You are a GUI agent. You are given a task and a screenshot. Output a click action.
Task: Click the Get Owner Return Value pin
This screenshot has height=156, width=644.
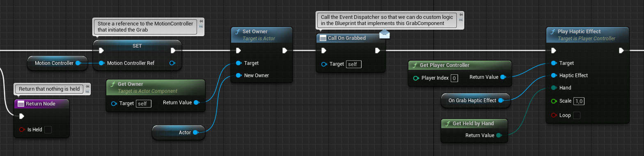coord(196,102)
